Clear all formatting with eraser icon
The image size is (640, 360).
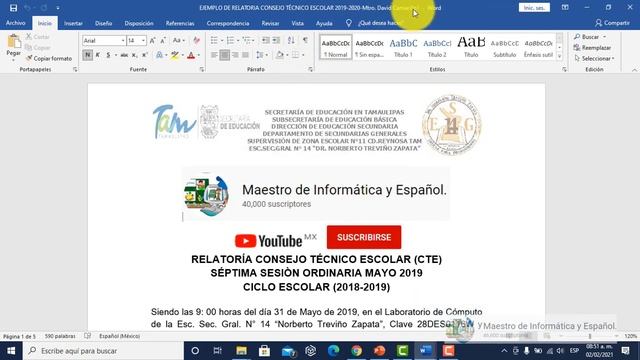196,40
